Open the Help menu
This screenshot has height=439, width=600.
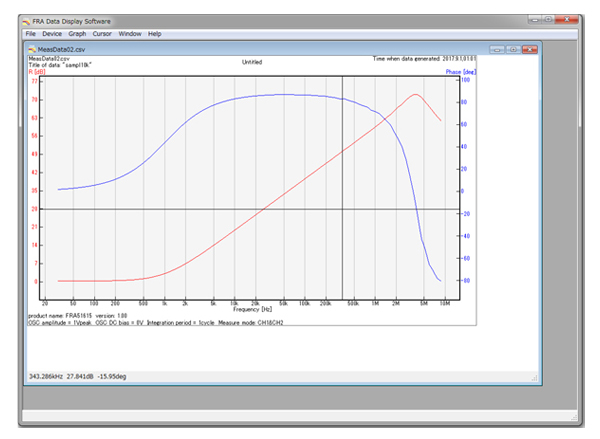click(x=155, y=34)
